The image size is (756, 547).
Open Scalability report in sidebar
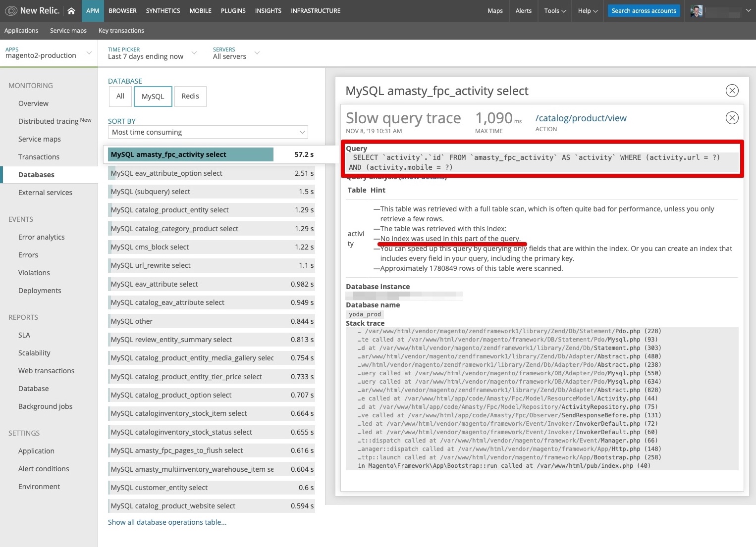34,353
